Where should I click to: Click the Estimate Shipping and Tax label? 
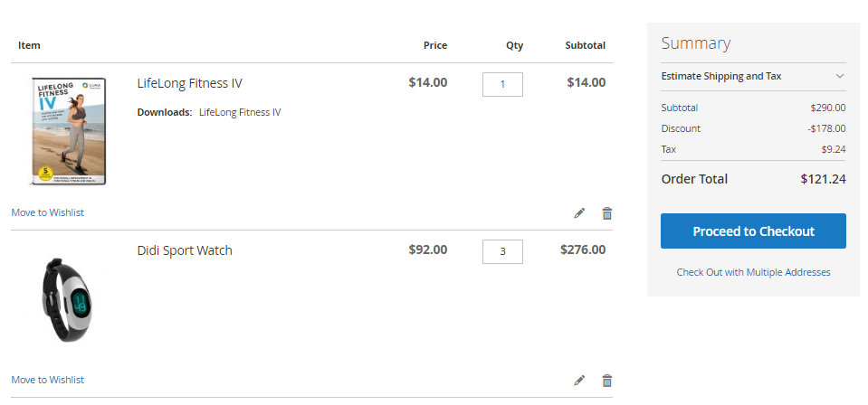[721, 76]
